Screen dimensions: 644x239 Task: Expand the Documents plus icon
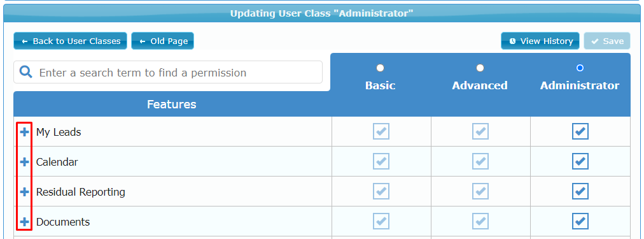pos(25,222)
